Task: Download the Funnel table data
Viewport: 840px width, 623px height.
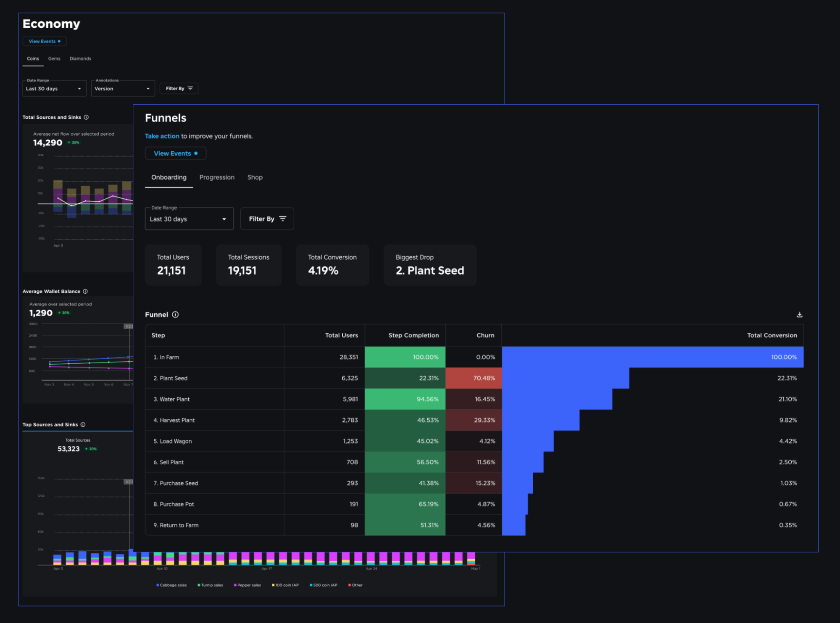Action: tap(799, 315)
